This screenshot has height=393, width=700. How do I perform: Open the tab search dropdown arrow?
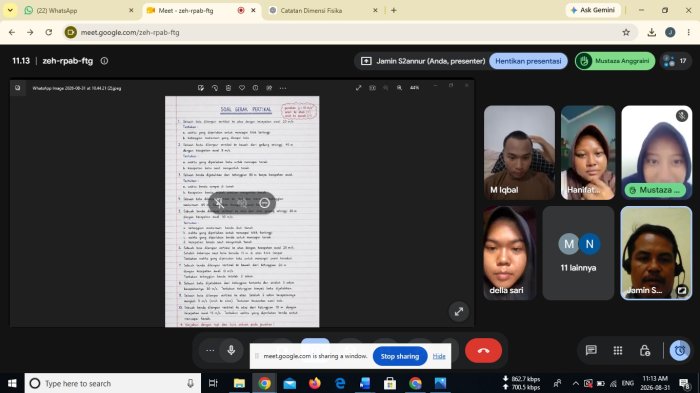click(10, 10)
